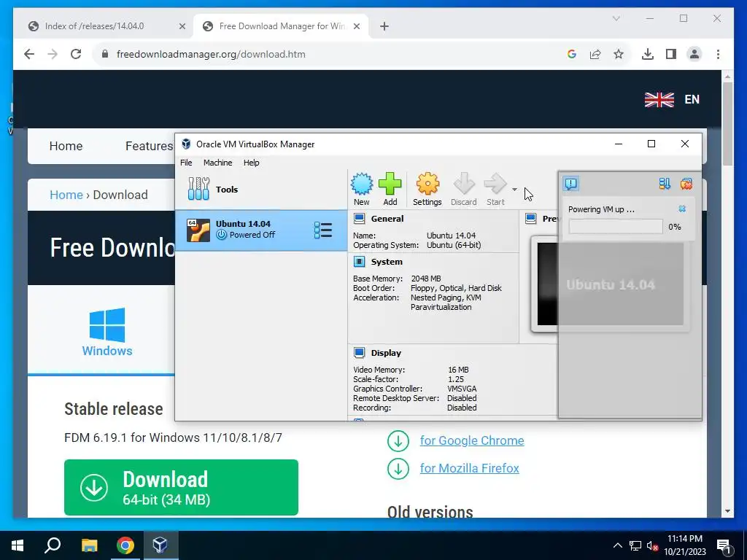747x560 pixels.
Task: Click delete finished notifications icon
Action: tap(686, 183)
